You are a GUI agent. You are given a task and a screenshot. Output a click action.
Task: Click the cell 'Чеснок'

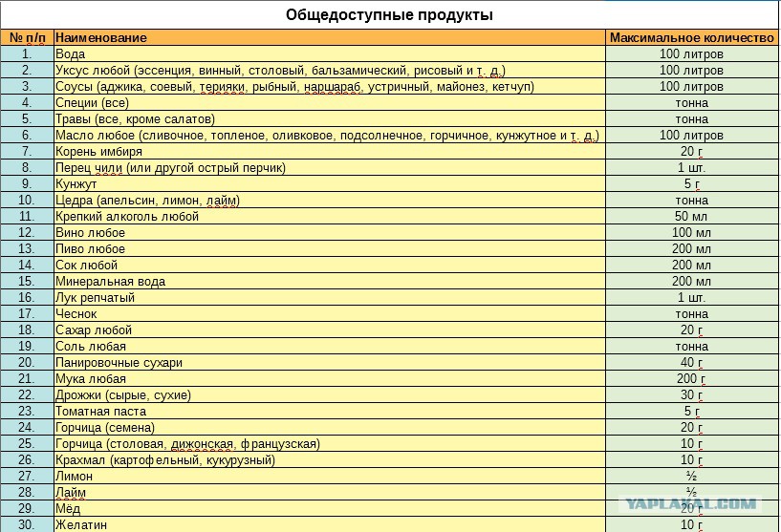tap(330, 313)
